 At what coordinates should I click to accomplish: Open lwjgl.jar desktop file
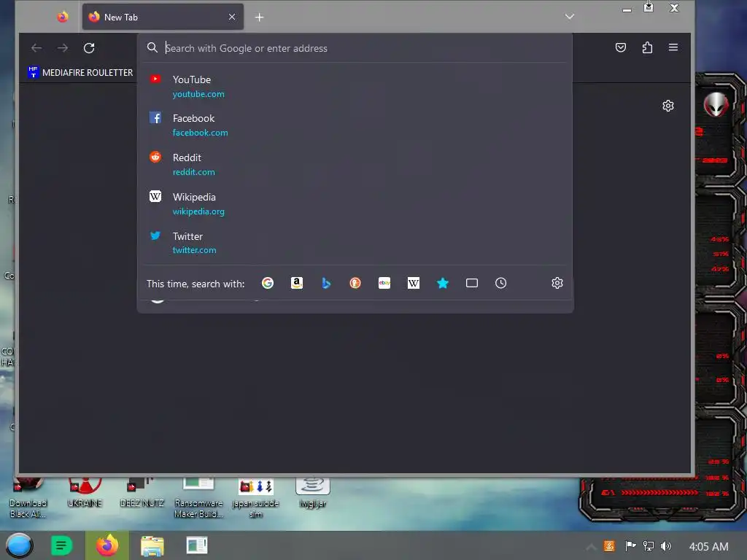[313, 494]
